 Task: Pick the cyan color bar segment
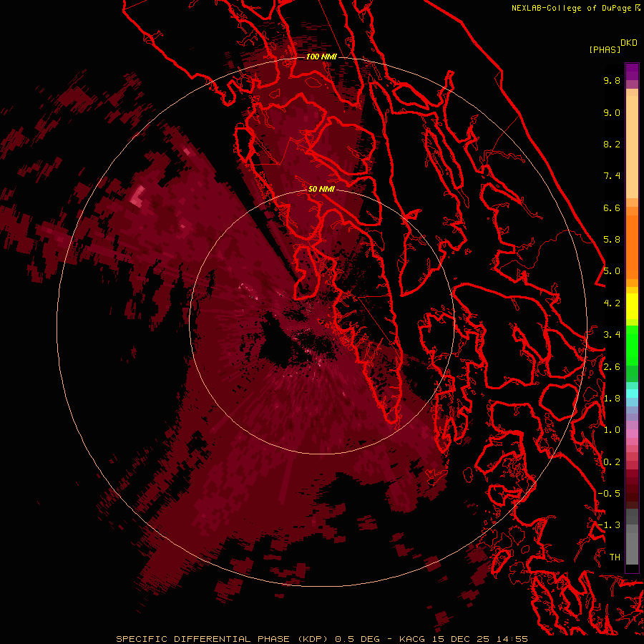tap(632, 394)
